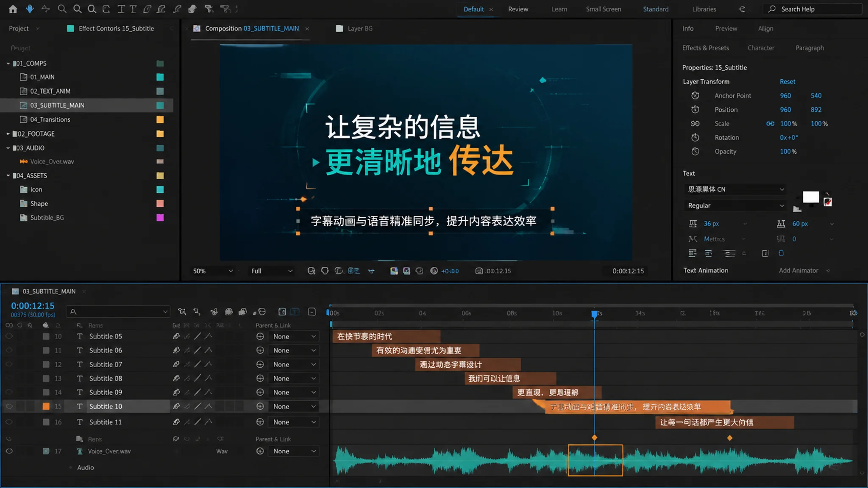Collapse the 04_ASSETS folder
Image resolution: width=868 pixels, height=488 pixels.
pos(8,175)
